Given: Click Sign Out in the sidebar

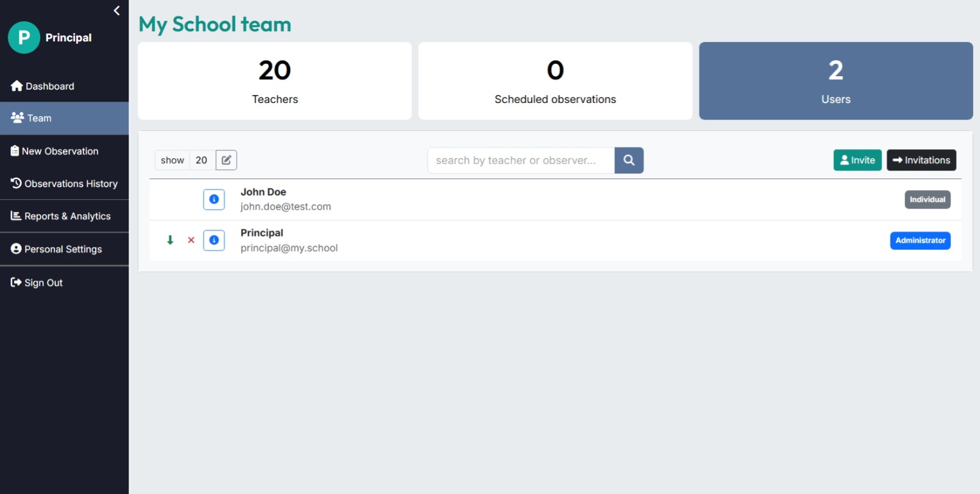Looking at the screenshot, I should click(x=64, y=283).
